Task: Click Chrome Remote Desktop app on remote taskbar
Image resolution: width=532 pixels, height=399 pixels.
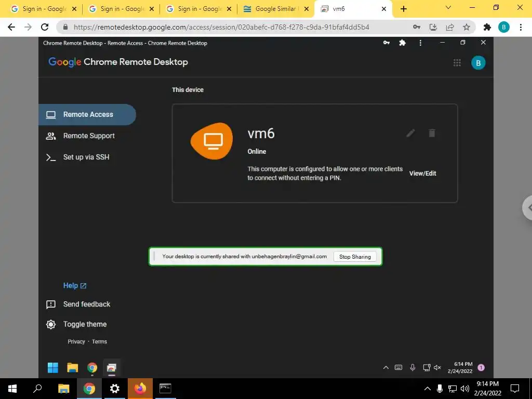Action: coord(112,368)
